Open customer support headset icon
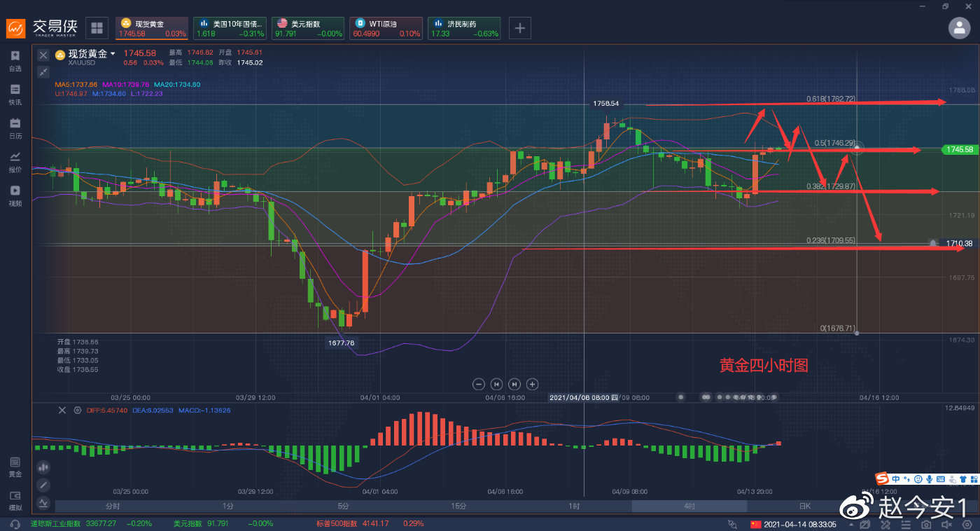Screen dimensions: 980x531 click(15, 524)
